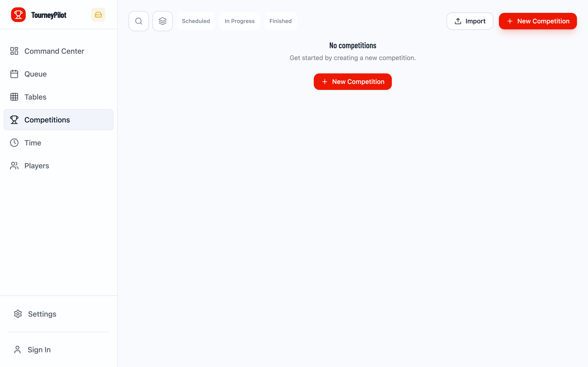Toggle the In Progress filter
This screenshot has height=367, width=588.
click(x=240, y=21)
